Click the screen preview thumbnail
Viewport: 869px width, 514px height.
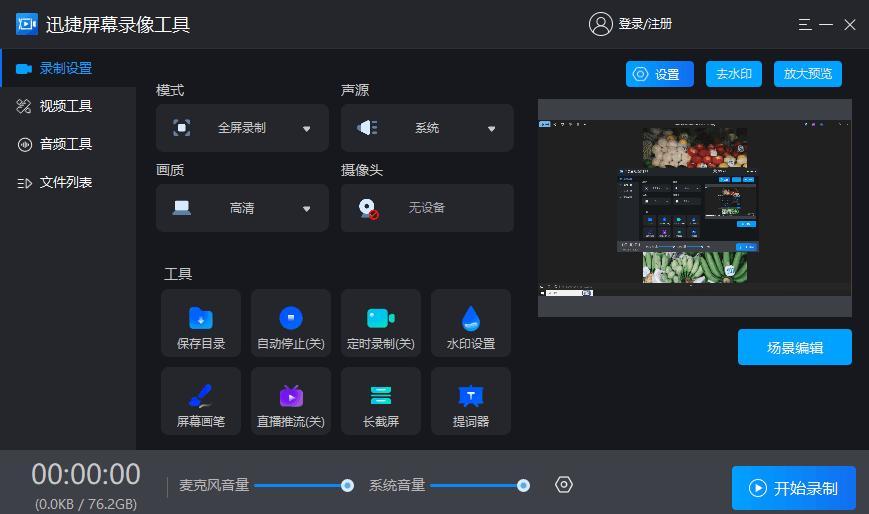694,207
